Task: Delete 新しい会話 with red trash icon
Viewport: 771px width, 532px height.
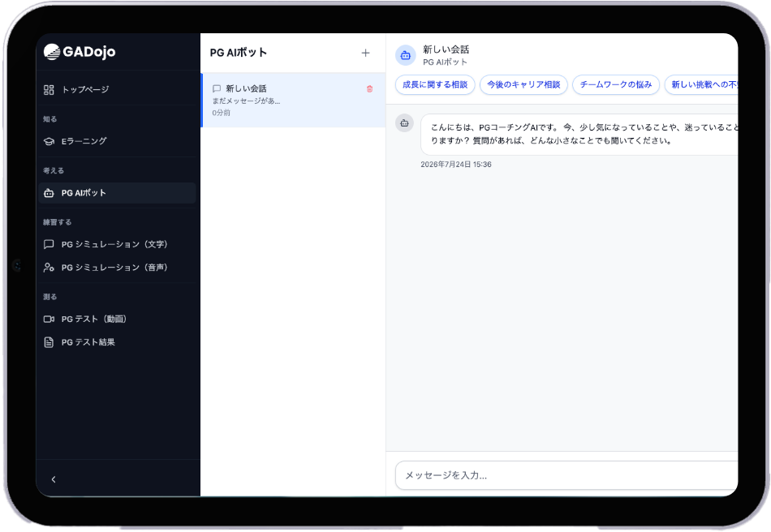Action: click(370, 89)
